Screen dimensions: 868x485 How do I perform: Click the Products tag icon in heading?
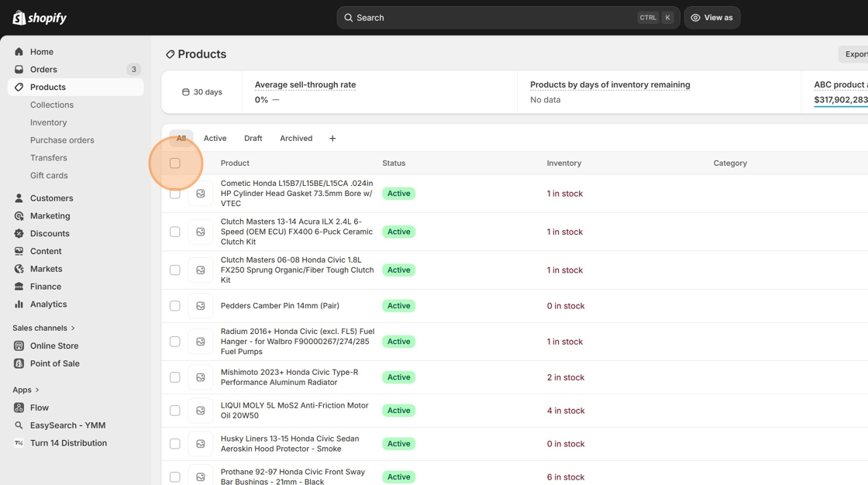click(x=170, y=54)
